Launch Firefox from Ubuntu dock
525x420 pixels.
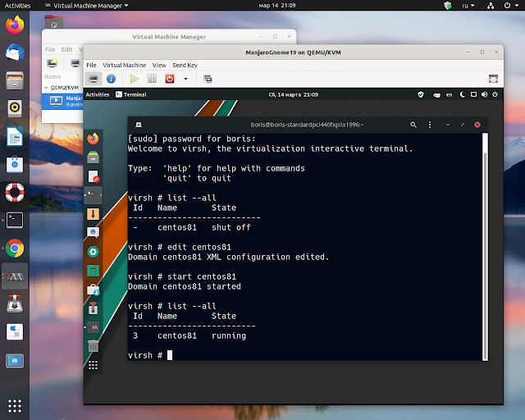(15, 25)
